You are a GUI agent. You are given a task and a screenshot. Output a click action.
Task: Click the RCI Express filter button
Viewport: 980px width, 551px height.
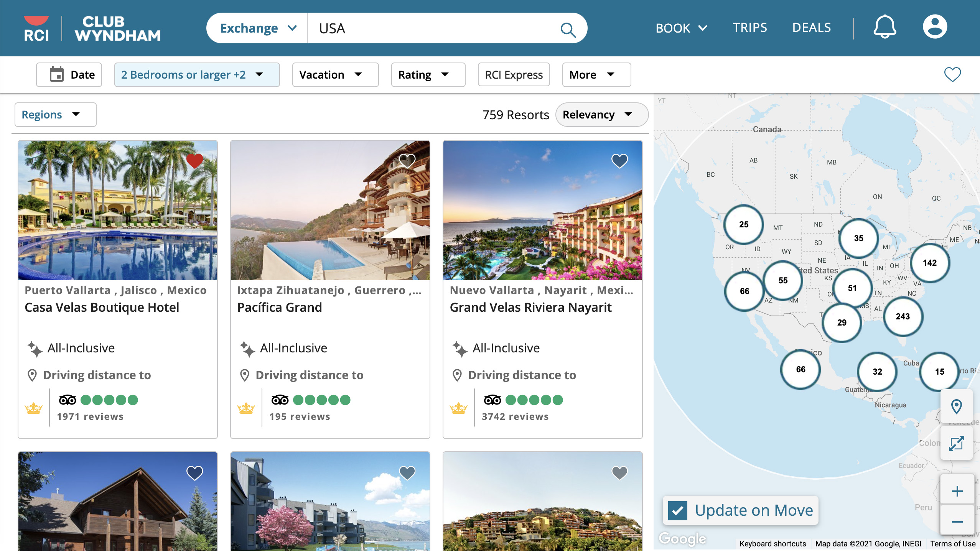pyautogui.click(x=514, y=75)
